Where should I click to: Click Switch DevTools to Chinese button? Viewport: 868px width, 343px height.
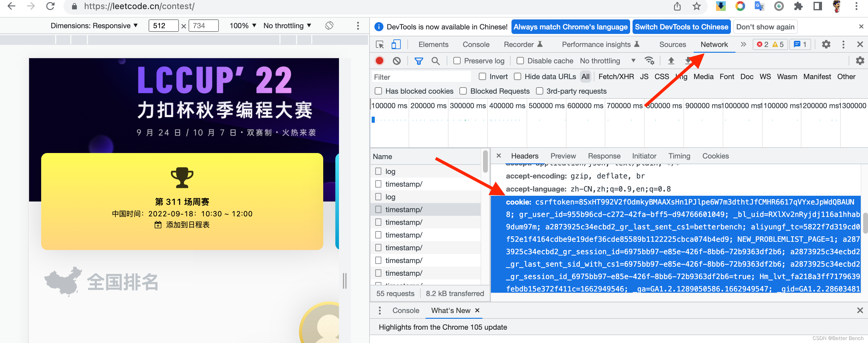point(681,27)
